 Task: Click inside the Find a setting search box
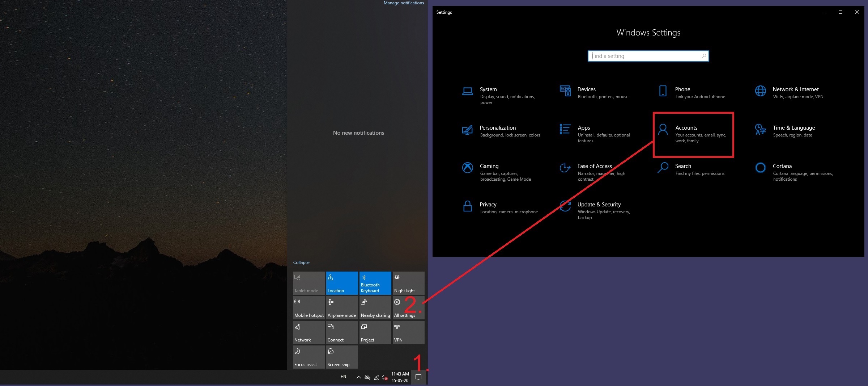[648, 56]
